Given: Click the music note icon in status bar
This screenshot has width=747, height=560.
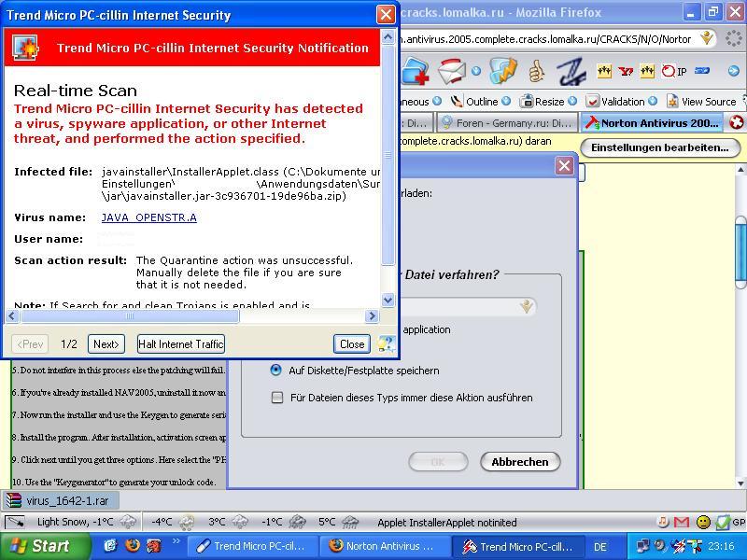Looking at the screenshot, I should pyautogui.click(x=663, y=522).
